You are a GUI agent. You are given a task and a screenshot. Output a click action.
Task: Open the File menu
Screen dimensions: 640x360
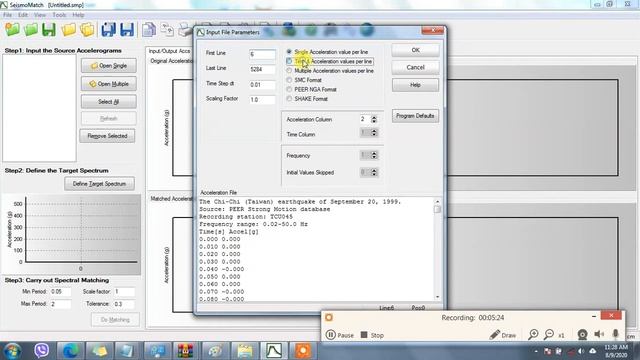[x=7, y=15]
